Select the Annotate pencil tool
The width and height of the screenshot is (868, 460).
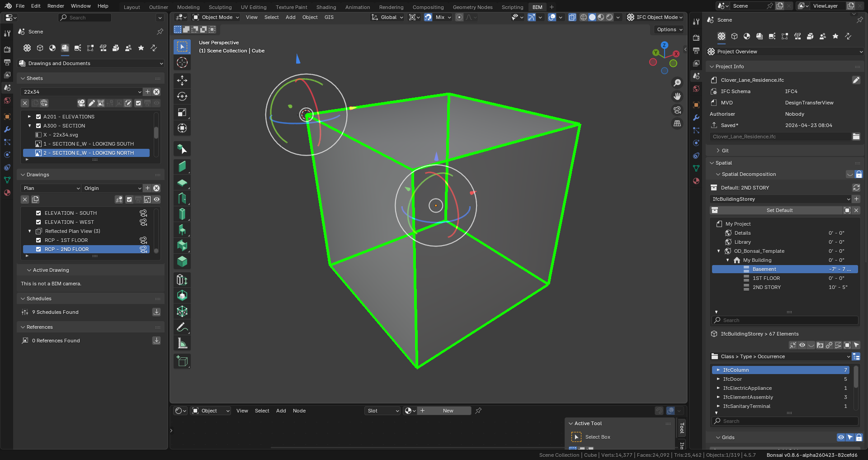pos(182,327)
